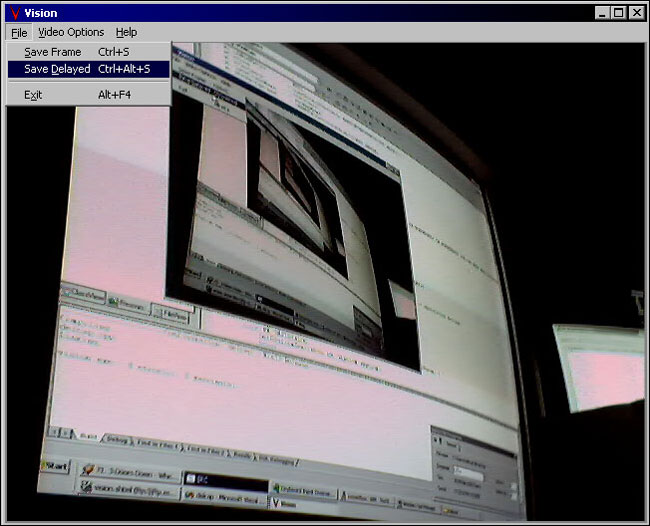650x526 pixels.
Task: Click the Ctrl+Alt+S shortcut text beside Save Delayed
Action: 124,69
